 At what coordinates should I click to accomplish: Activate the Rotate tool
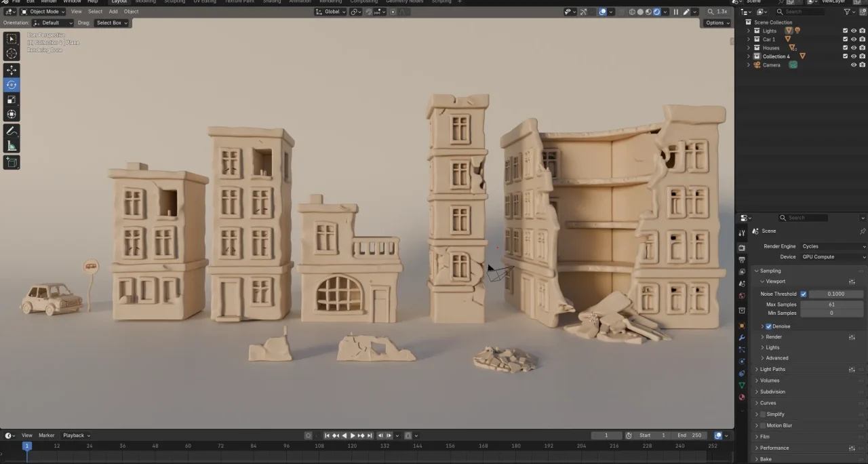11,84
